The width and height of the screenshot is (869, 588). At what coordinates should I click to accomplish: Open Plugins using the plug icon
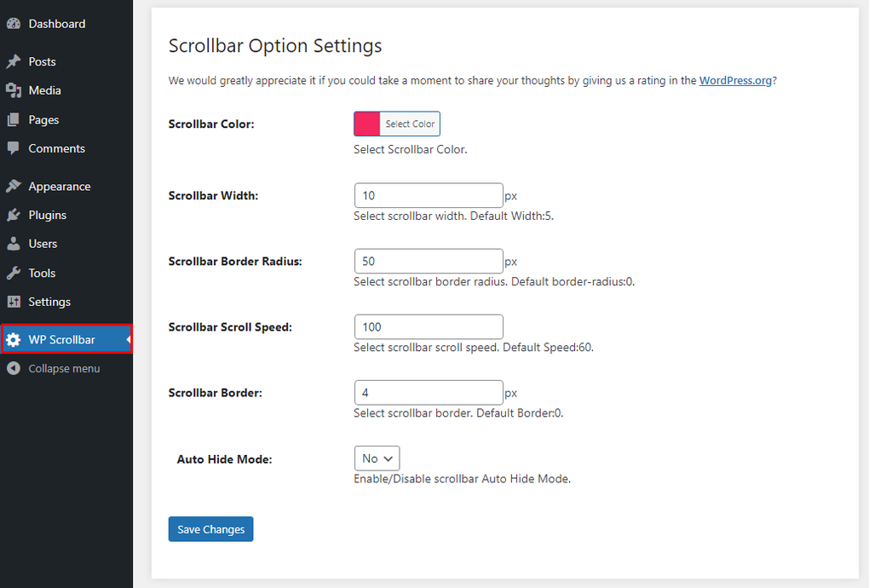[14, 215]
